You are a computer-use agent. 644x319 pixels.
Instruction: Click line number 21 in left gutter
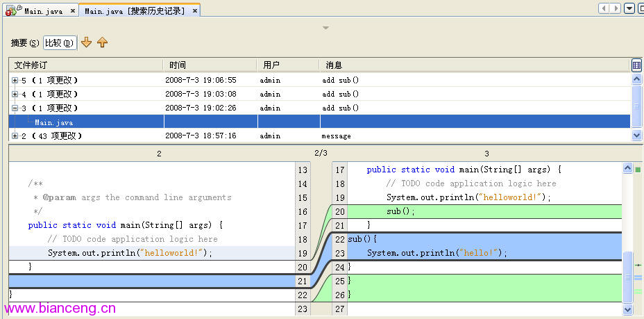click(303, 281)
